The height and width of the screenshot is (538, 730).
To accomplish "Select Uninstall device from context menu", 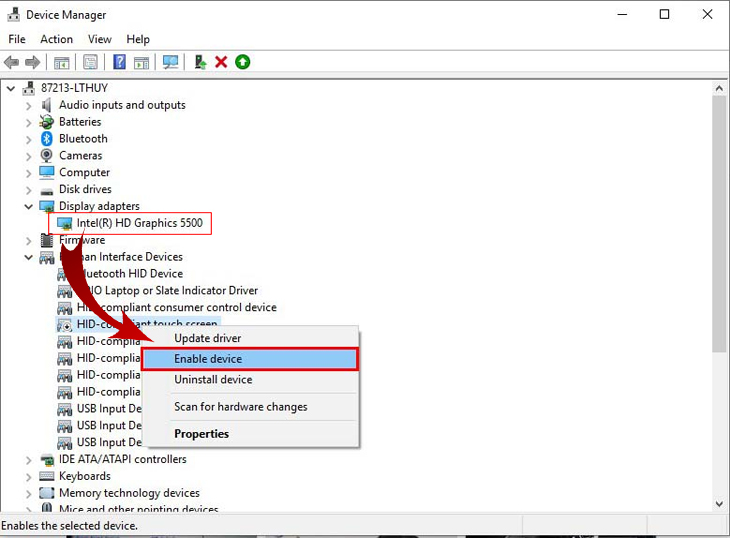I will 213,380.
